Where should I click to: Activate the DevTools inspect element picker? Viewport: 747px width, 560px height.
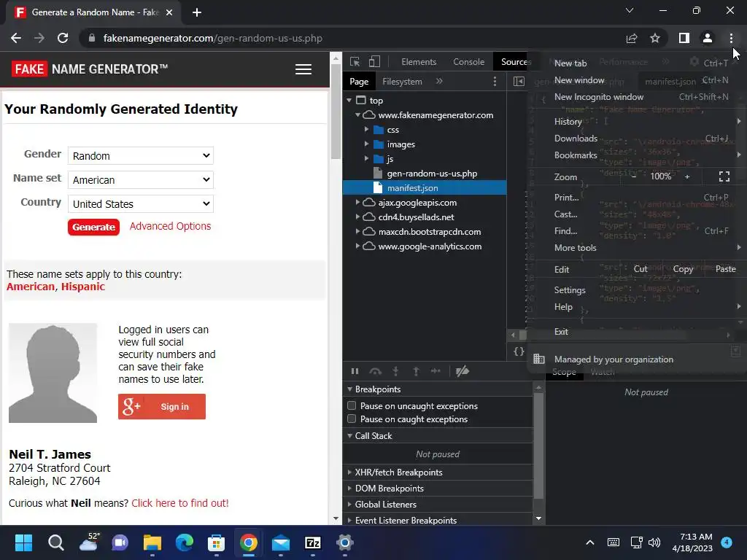355,62
